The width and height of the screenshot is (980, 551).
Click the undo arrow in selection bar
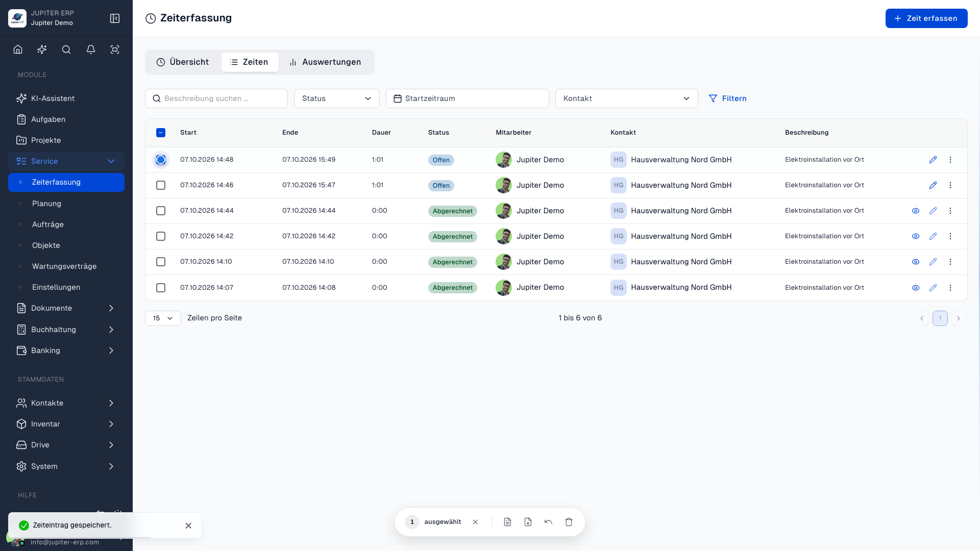point(548,522)
